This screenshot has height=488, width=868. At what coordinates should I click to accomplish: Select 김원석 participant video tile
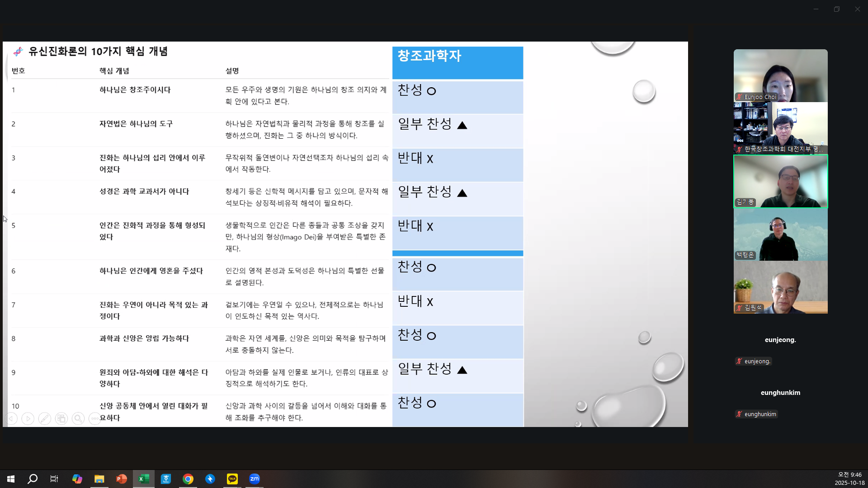coord(780,287)
